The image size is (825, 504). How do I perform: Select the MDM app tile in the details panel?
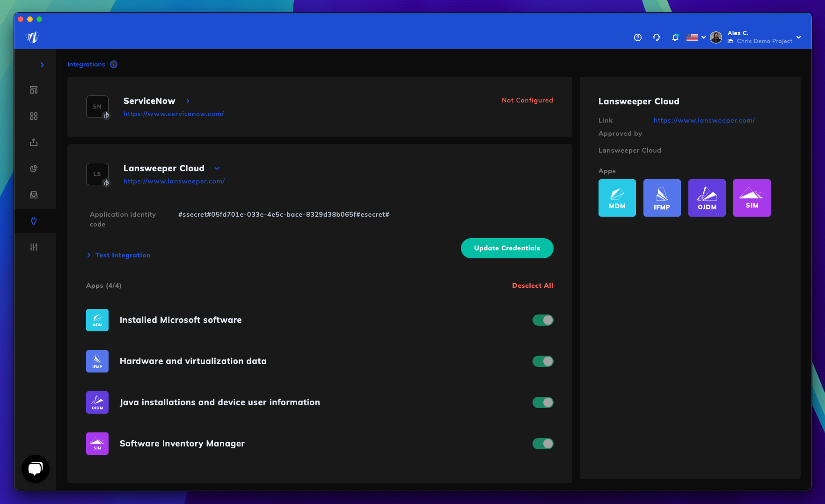617,198
